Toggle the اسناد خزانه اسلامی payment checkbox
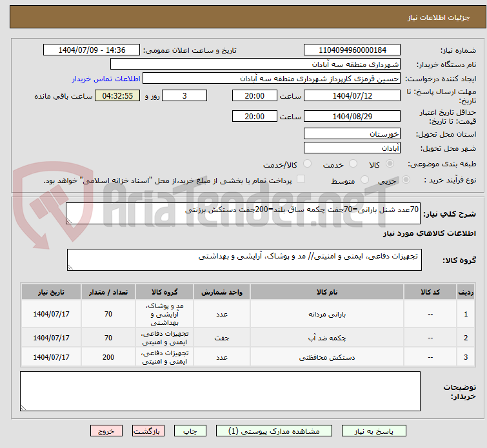The height and width of the screenshot is (448, 487). click(x=301, y=180)
